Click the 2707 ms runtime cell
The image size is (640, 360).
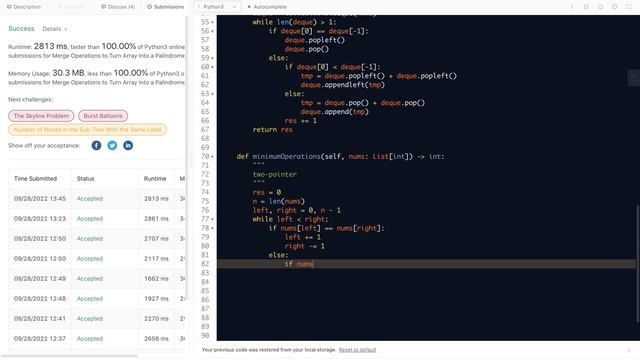[156, 239]
